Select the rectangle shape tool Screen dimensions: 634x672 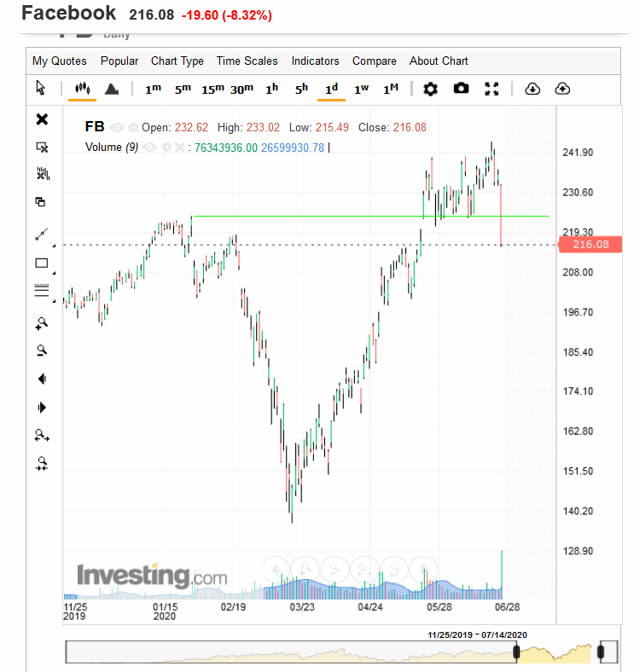42,264
